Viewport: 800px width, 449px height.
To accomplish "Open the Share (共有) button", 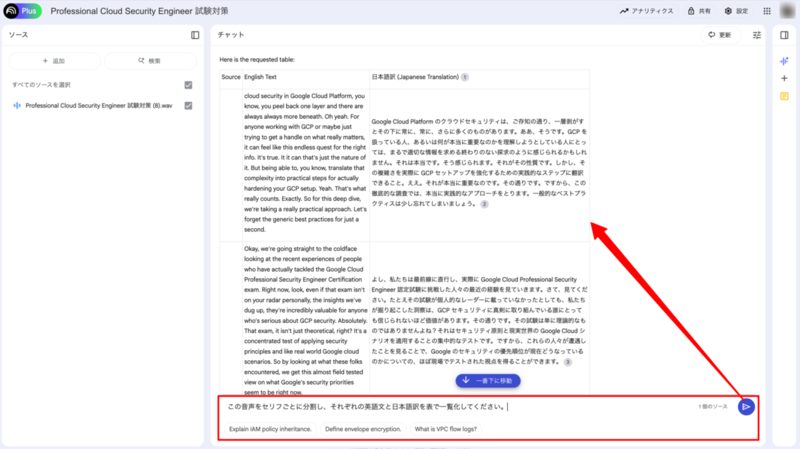I will pyautogui.click(x=699, y=11).
